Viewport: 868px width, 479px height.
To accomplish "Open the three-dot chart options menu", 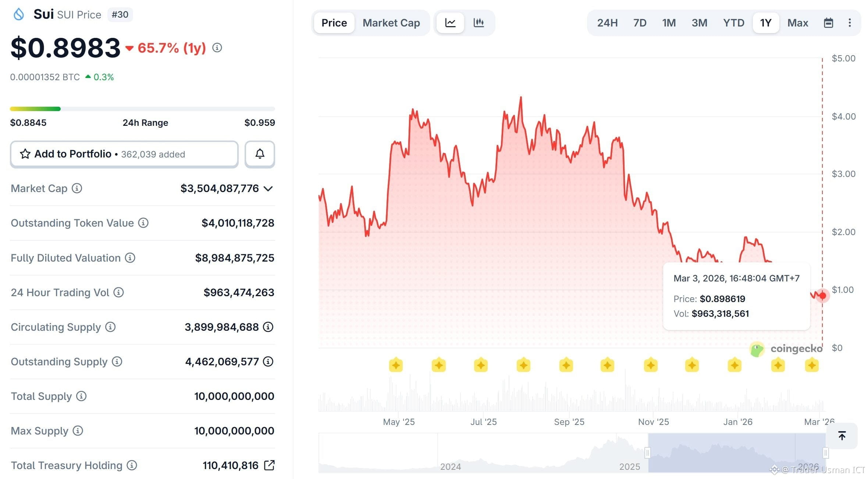I will [850, 23].
